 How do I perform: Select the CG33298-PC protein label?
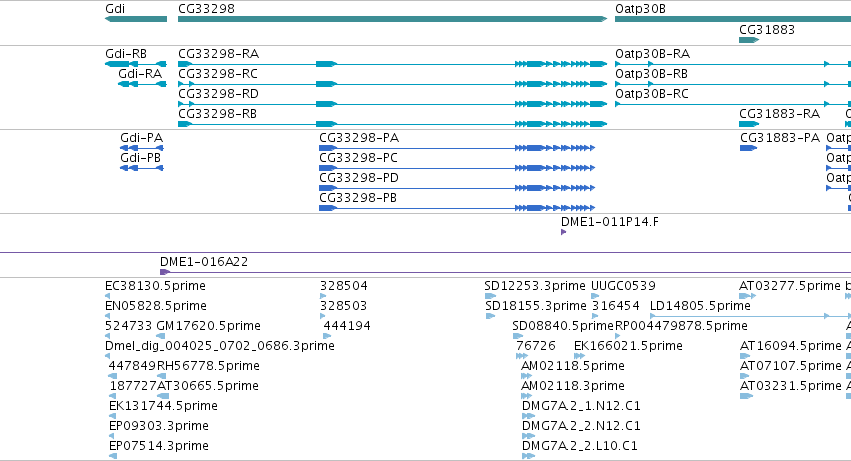coord(358,158)
